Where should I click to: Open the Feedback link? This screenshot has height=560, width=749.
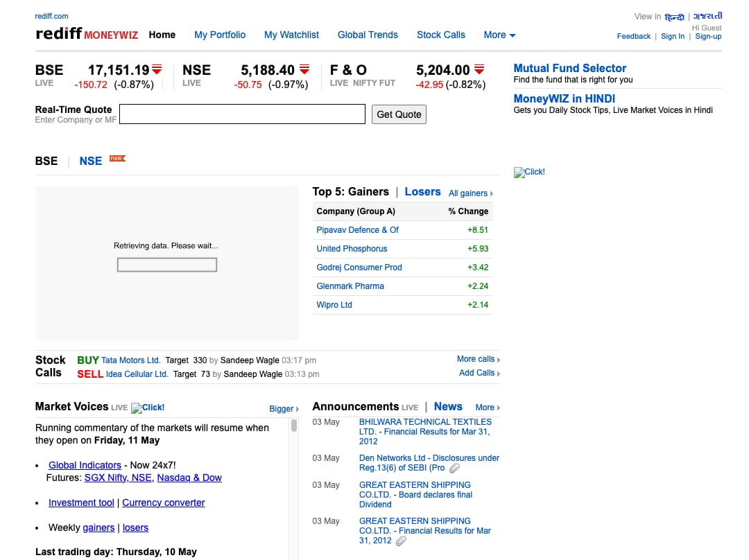click(x=633, y=36)
